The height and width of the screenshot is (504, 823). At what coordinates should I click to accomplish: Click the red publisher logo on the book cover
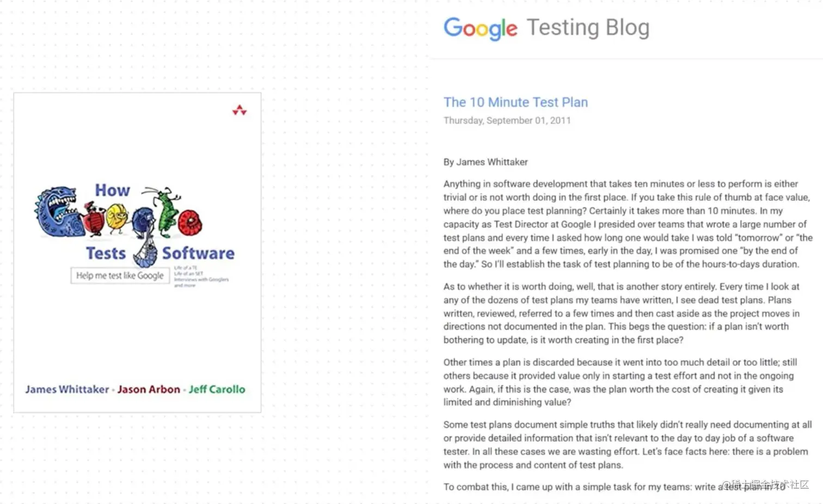[239, 110]
